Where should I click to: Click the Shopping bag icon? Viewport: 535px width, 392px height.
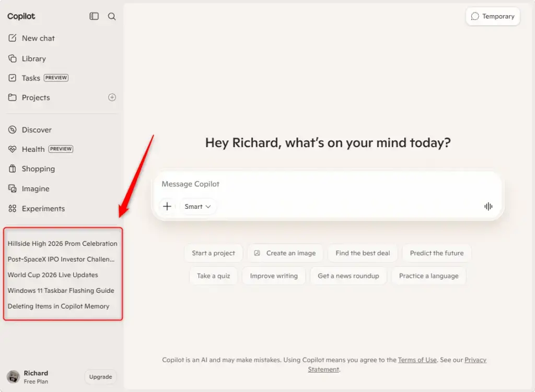pyautogui.click(x=13, y=169)
